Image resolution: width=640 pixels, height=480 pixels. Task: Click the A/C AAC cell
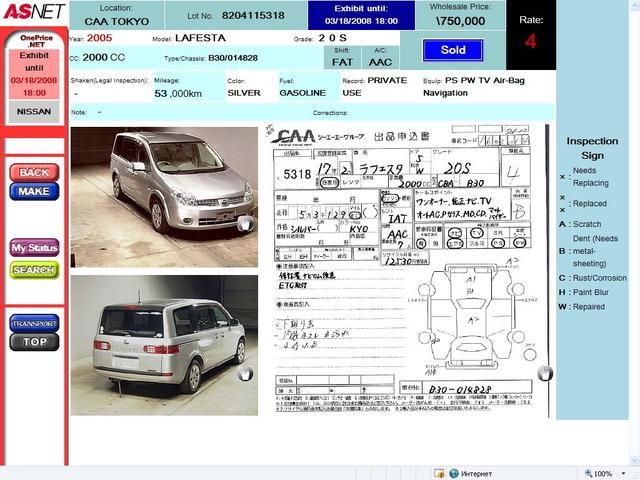tap(380, 58)
